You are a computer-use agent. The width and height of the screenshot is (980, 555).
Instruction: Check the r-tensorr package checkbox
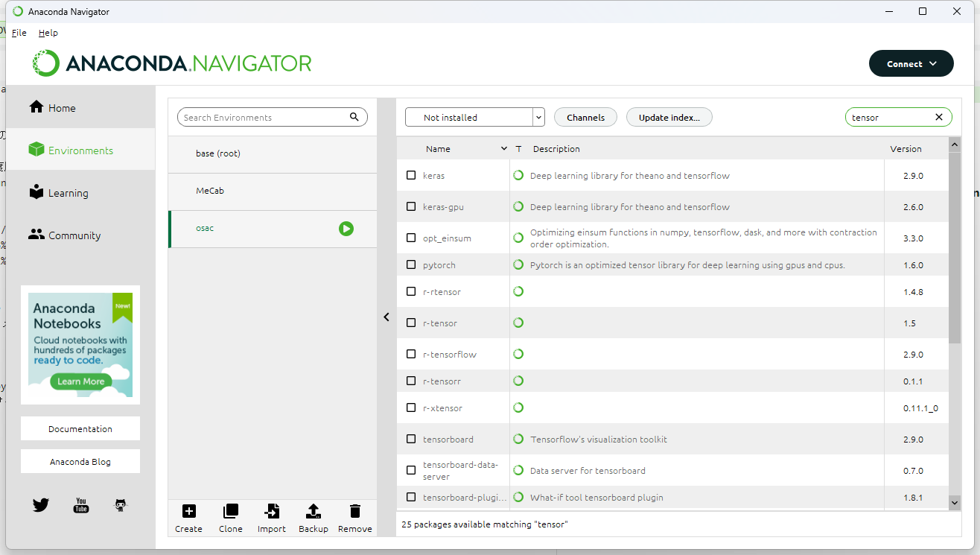point(411,381)
